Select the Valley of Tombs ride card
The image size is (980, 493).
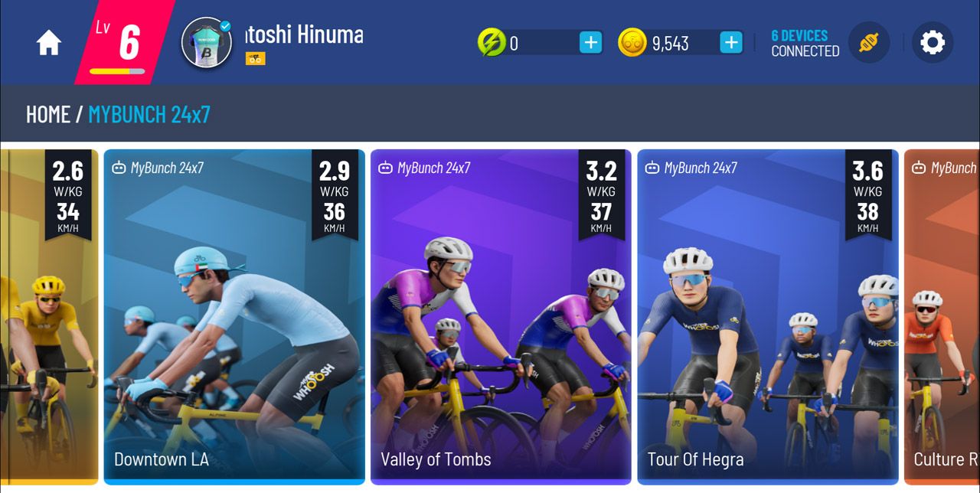coord(501,317)
